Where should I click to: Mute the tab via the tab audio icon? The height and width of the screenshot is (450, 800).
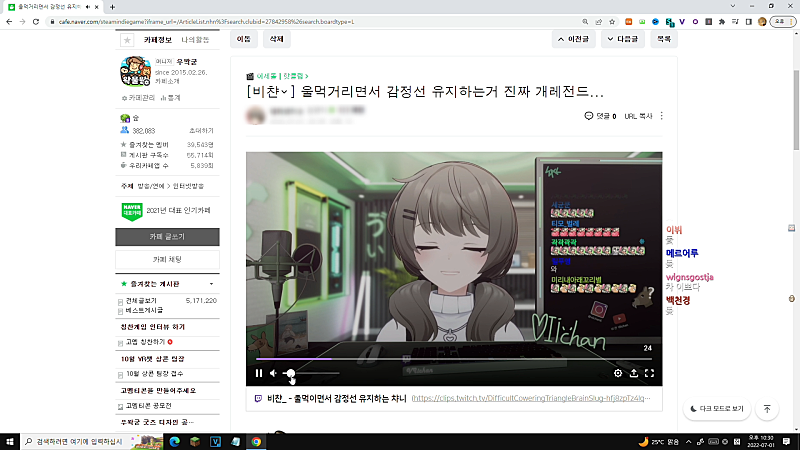point(88,7)
